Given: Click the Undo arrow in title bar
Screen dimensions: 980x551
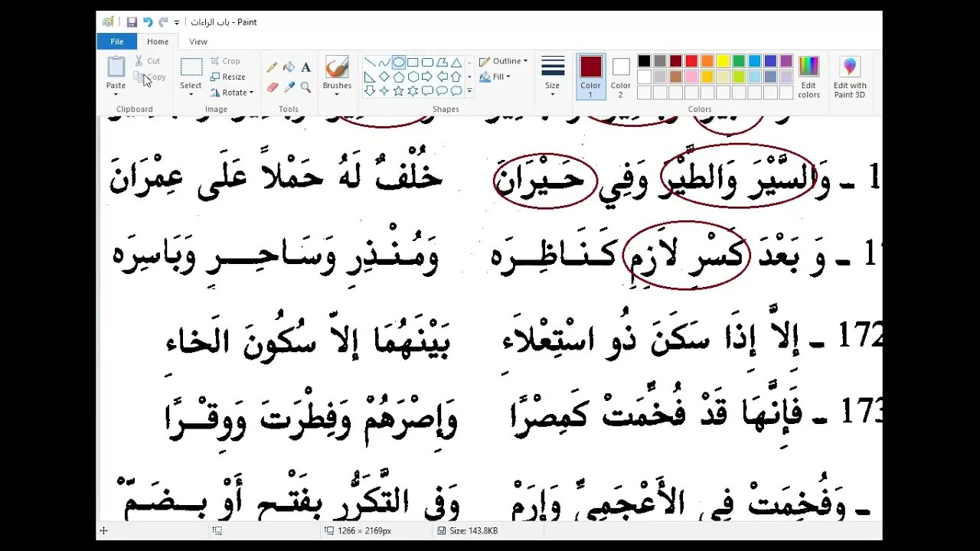Looking at the screenshot, I should 148,22.
